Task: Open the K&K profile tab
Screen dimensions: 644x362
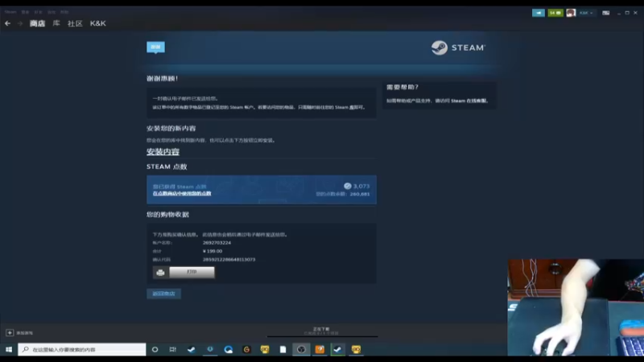Action: (x=97, y=23)
